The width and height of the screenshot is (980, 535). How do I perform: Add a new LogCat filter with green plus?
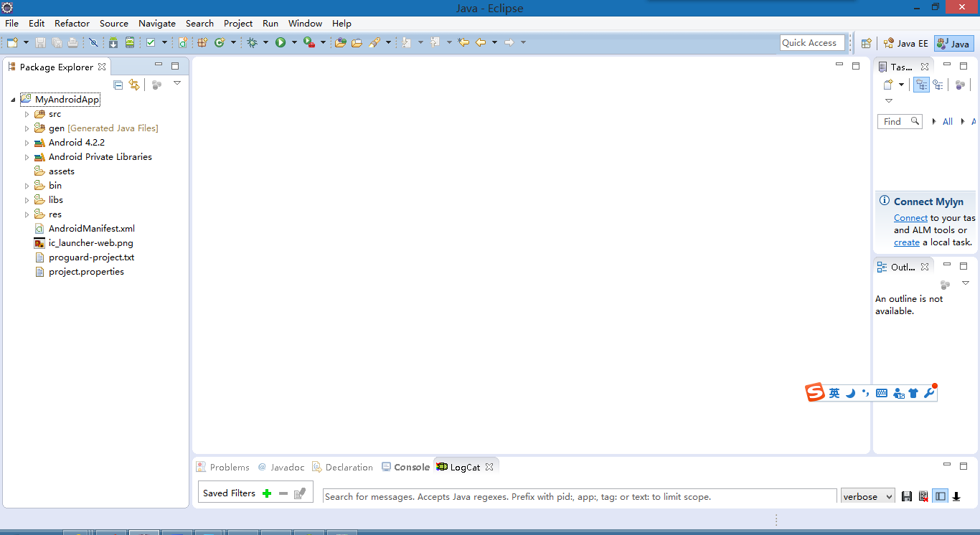(x=267, y=493)
